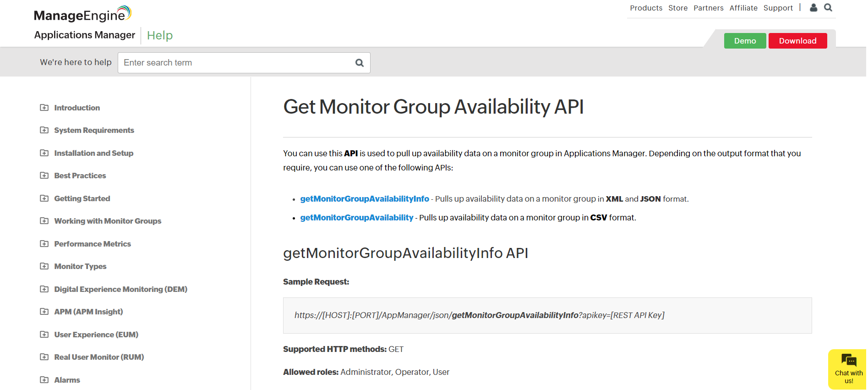Open the Alarms topic
The image size is (868, 390).
[67, 380]
